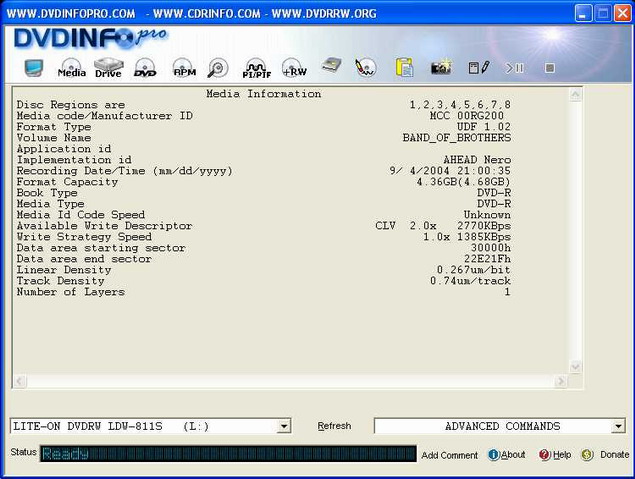Viewport: 635px width, 479px height.
Task: Click the Disc Regions are label
Action: (x=71, y=105)
